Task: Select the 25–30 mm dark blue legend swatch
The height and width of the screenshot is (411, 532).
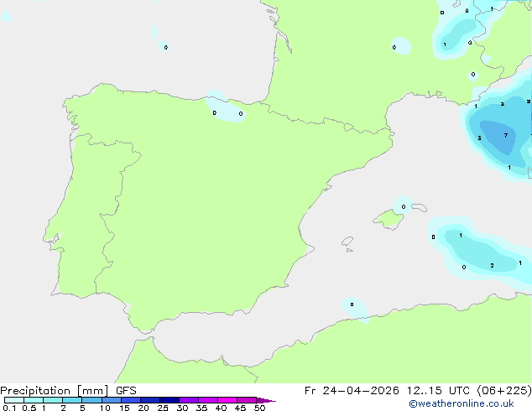Action: 170,400
